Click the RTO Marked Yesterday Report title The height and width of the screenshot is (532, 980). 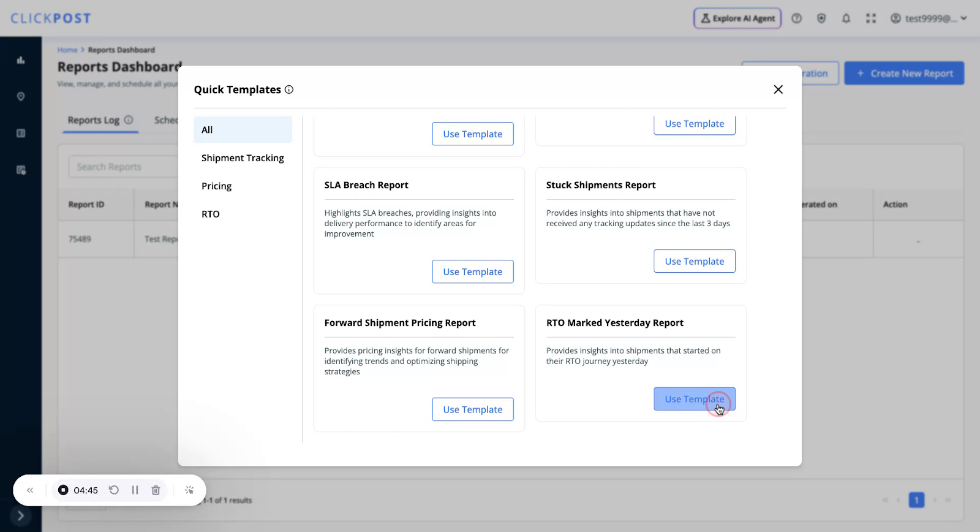pos(615,323)
